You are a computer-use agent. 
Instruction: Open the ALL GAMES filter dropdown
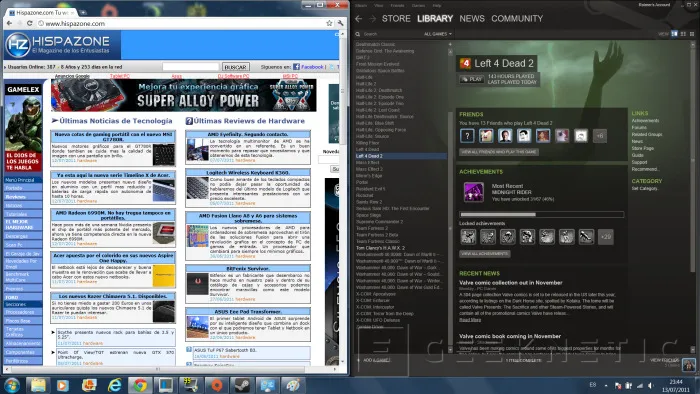[438, 34]
